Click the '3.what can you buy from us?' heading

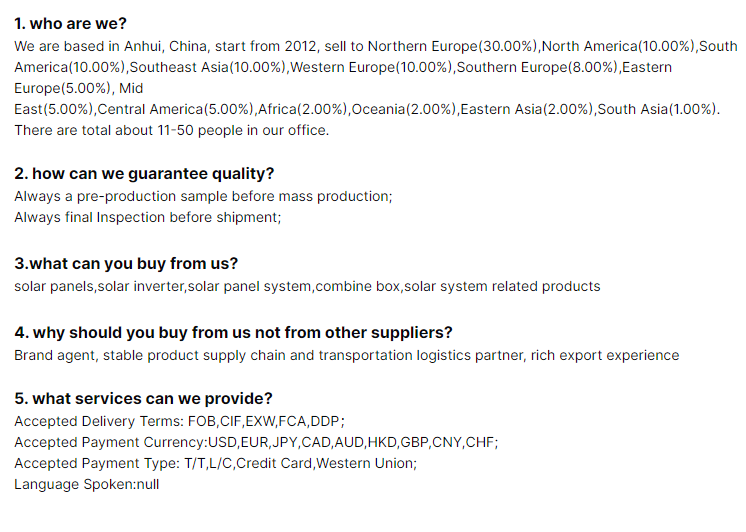(x=126, y=263)
